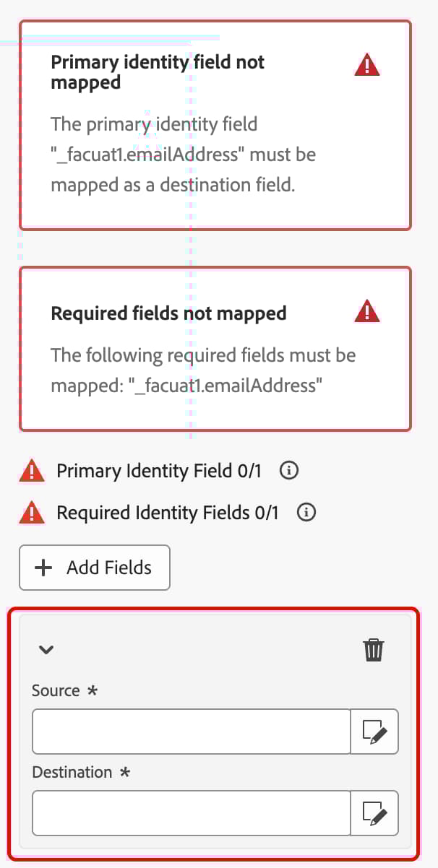Image resolution: width=438 pixels, height=868 pixels.
Task: Click the Source field label
Action: tap(56, 690)
